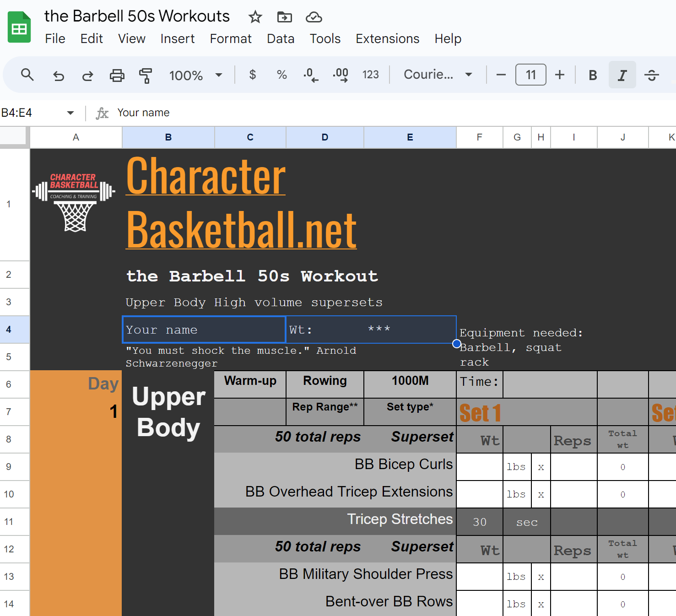Open the File menu
This screenshot has width=676, height=616.
[x=55, y=39]
